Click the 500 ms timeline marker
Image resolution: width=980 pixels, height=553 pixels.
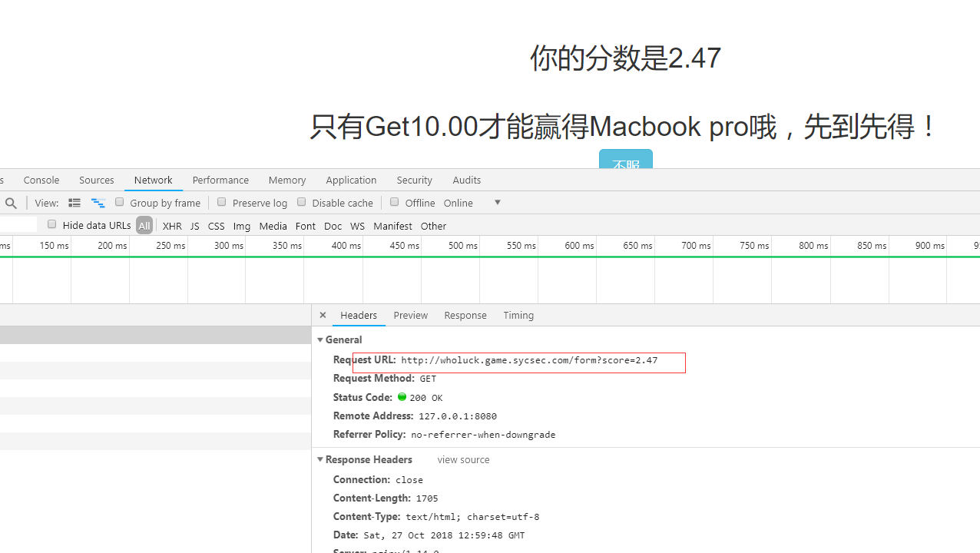click(x=463, y=246)
